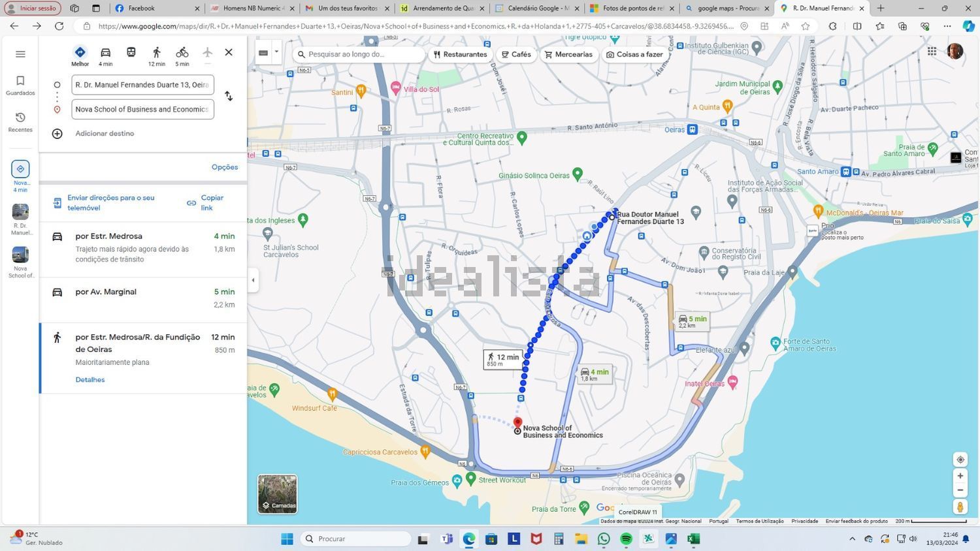Click the Adicionar destino plus icon

57,133
